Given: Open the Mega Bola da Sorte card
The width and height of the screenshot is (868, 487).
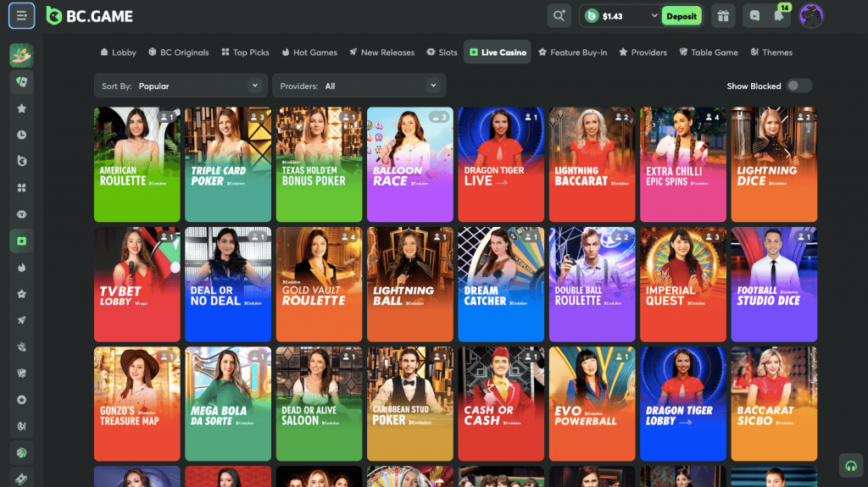Looking at the screenshot, I should [x=228, y=404].
